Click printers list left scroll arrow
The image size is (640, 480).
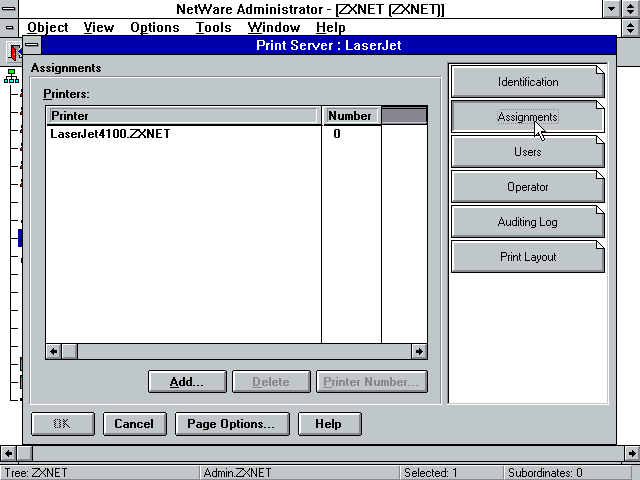click(53, 351)
